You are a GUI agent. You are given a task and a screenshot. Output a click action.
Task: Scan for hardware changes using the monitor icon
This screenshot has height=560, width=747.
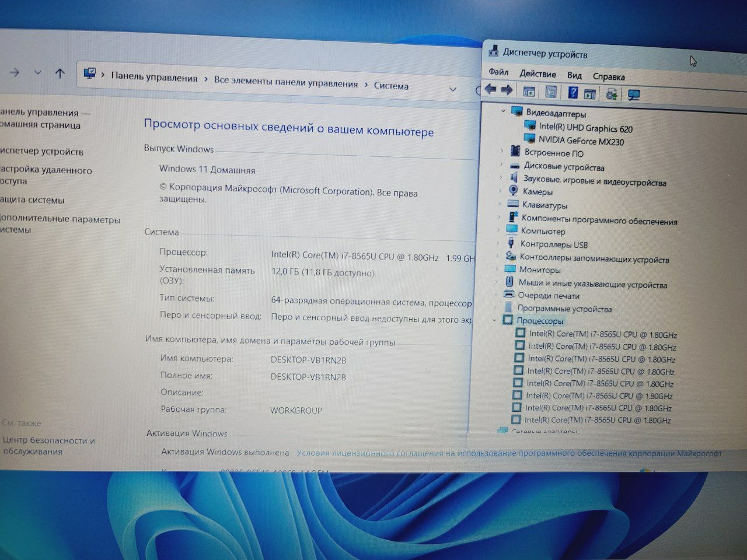click(x=634, y=94)
